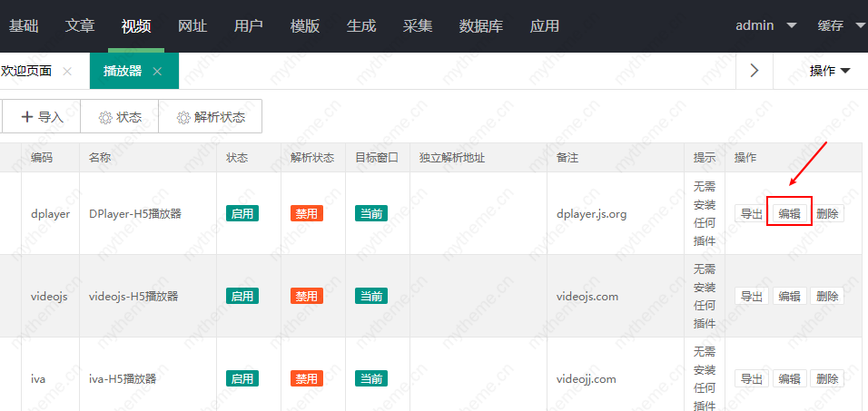Click the plus icon on Import button
The height and width of the screenshot is (411, 868).
[26, 117]
